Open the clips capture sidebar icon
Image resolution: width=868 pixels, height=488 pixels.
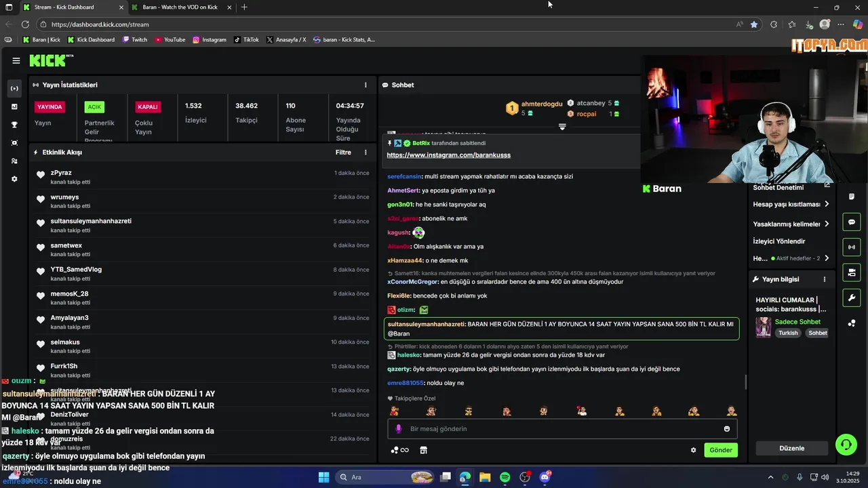pyautogui.click(x=15, y=143)
